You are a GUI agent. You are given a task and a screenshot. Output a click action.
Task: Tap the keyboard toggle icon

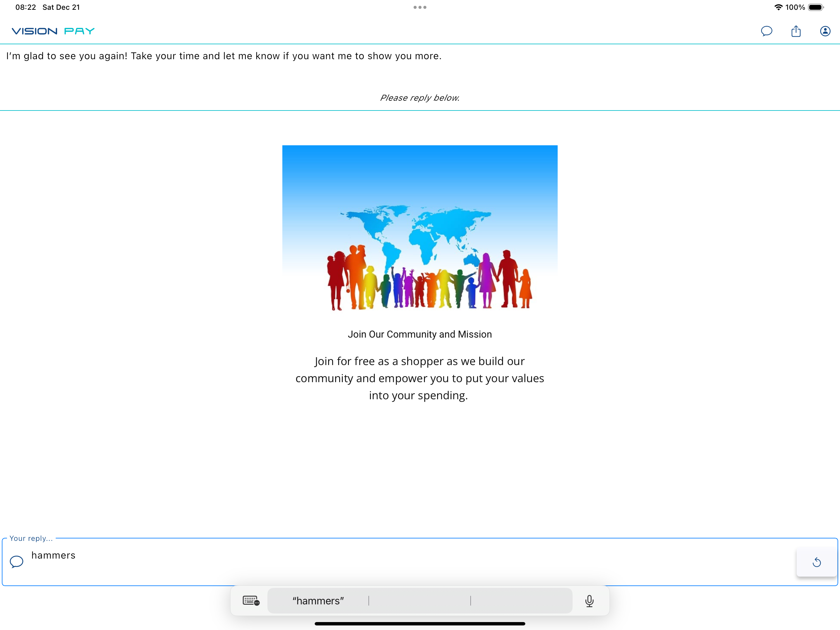251,601
